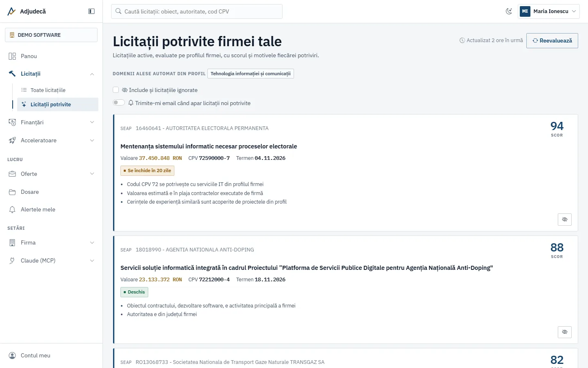The width and height of the screenshot is (588, 368).
Task: Click the Toate licitațiile list icon
Action: (x=24, y=90)
